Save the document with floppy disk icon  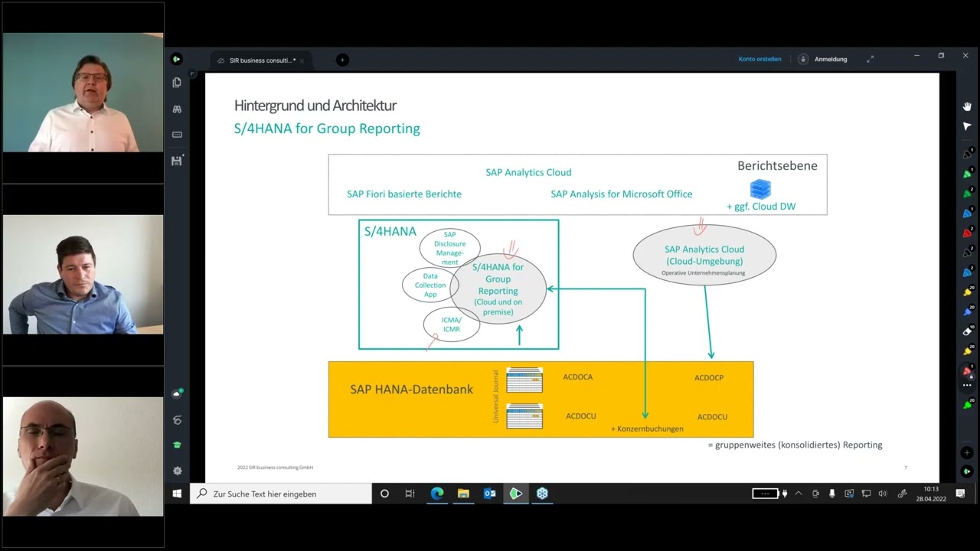[177, 161]
